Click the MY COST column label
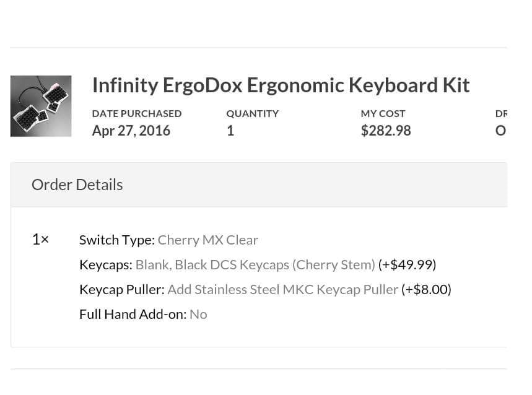The height and width of the screenshot is (395, 532). click(383, 113)
